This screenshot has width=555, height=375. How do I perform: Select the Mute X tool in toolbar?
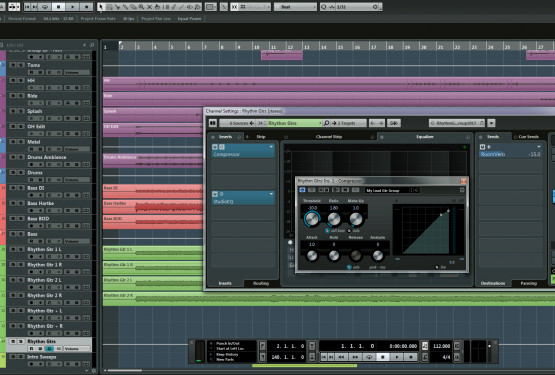(149, 7)
